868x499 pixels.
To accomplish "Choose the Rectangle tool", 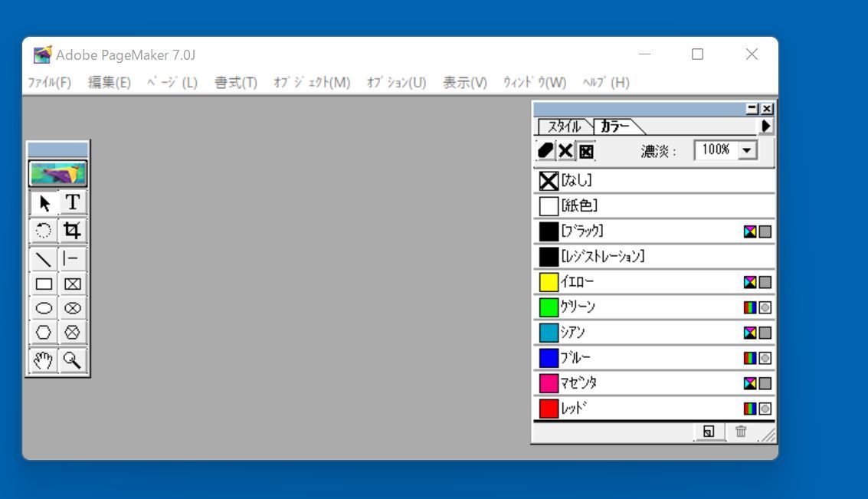I will 44,284.
